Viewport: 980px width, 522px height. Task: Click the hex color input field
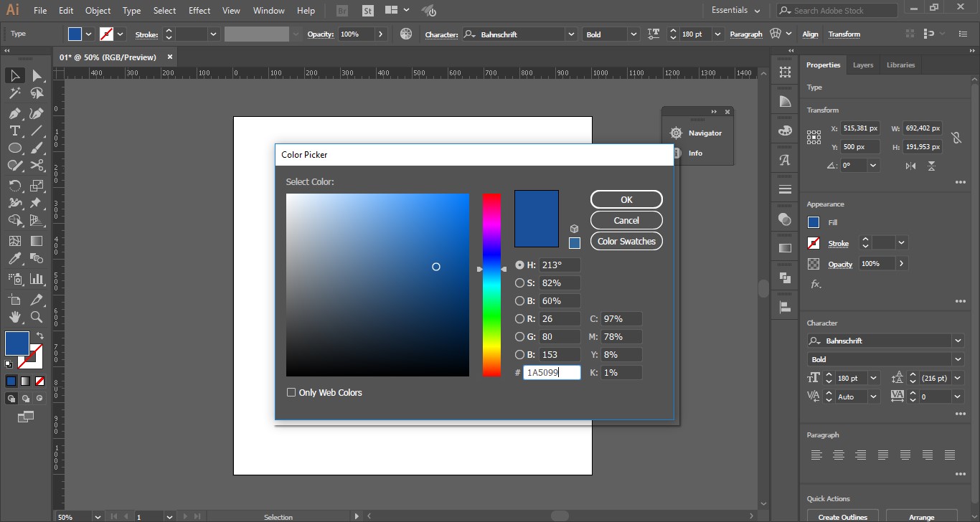tap(551, 373)
